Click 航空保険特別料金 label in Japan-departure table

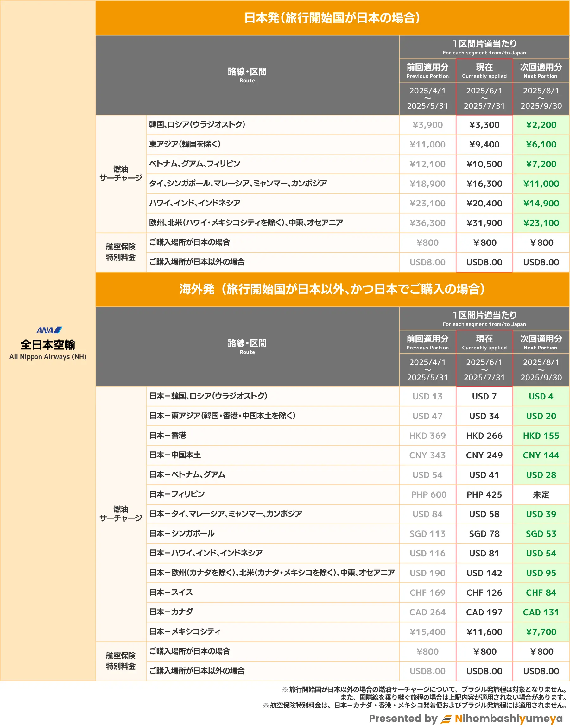121,253
